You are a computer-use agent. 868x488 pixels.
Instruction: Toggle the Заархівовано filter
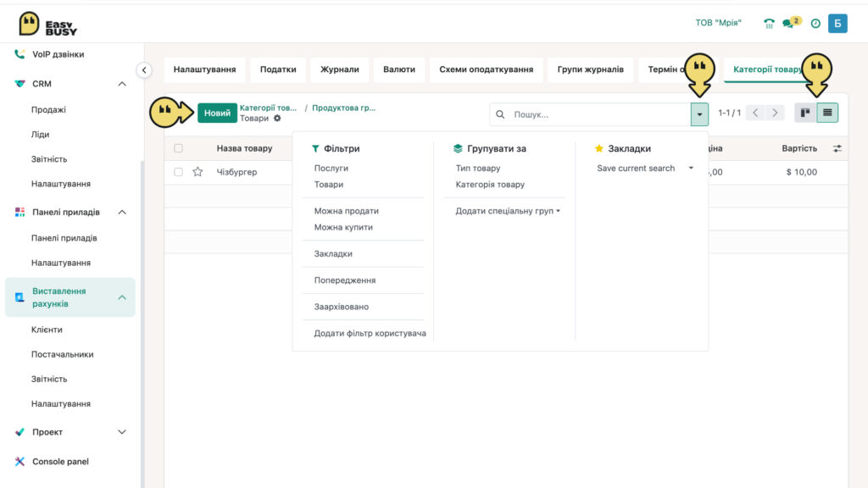341,307
